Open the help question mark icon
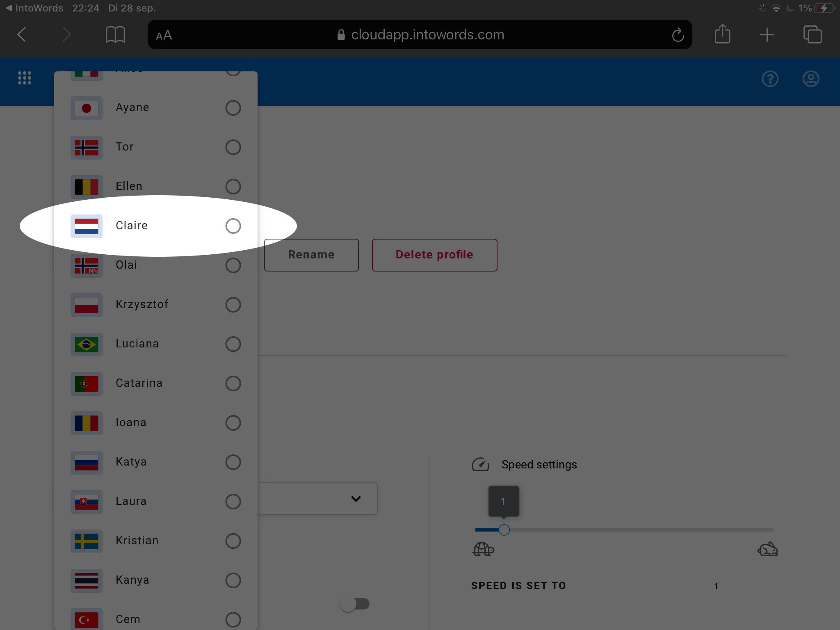The height and width of the screenshot is (630, 840). tap(770, 79)
